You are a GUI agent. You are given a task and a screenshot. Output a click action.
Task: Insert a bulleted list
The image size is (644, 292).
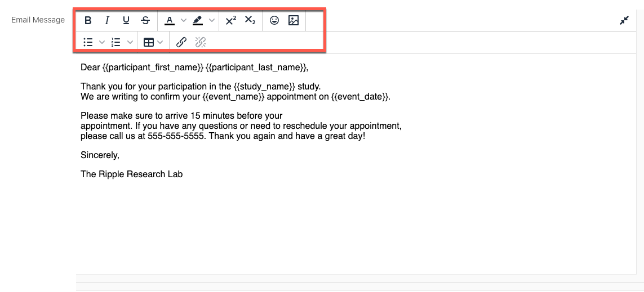(88, 42)
